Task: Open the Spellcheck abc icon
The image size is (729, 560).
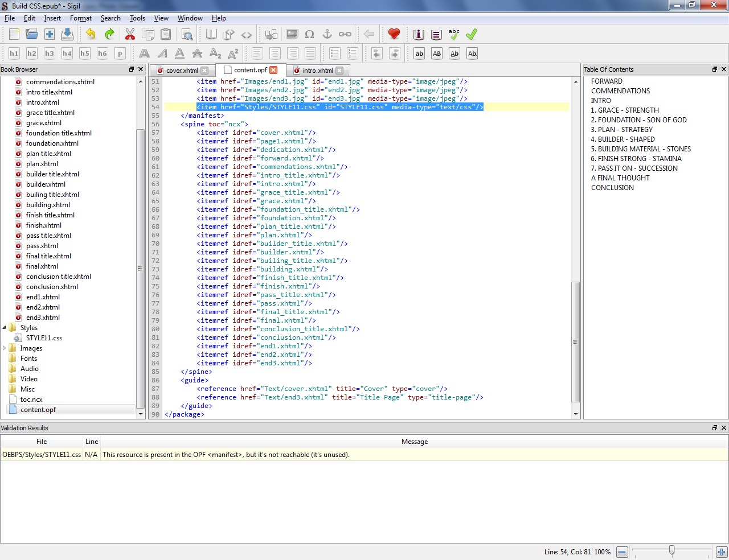Action: point(454,34)
